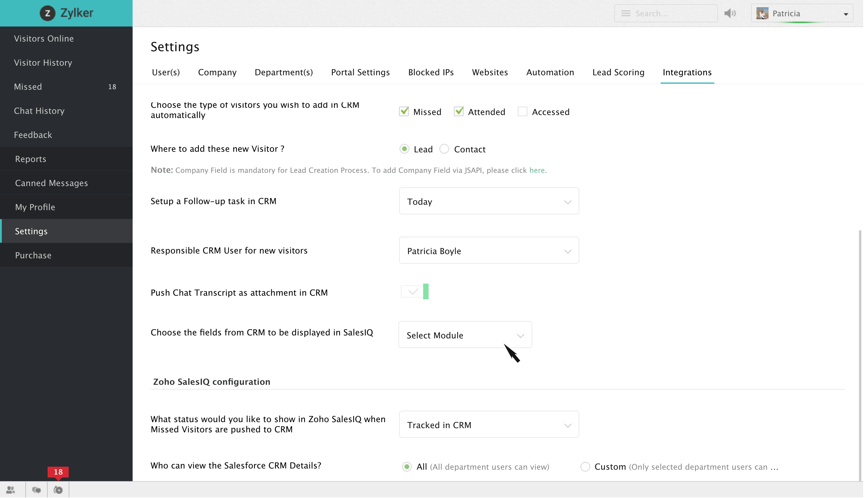Viewport: 868px width, 498px height.
Task: Switch to the User(s) tab
Action: coord(167,73)
